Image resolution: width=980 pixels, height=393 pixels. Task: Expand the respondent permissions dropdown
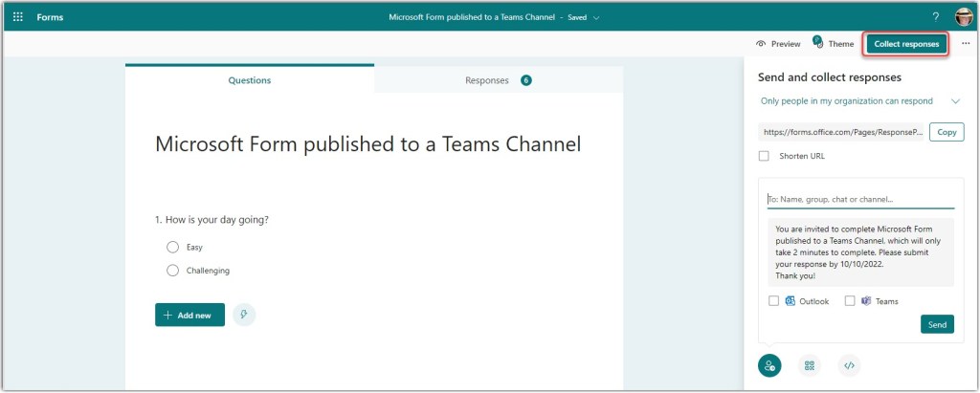(x=955, y=100)
